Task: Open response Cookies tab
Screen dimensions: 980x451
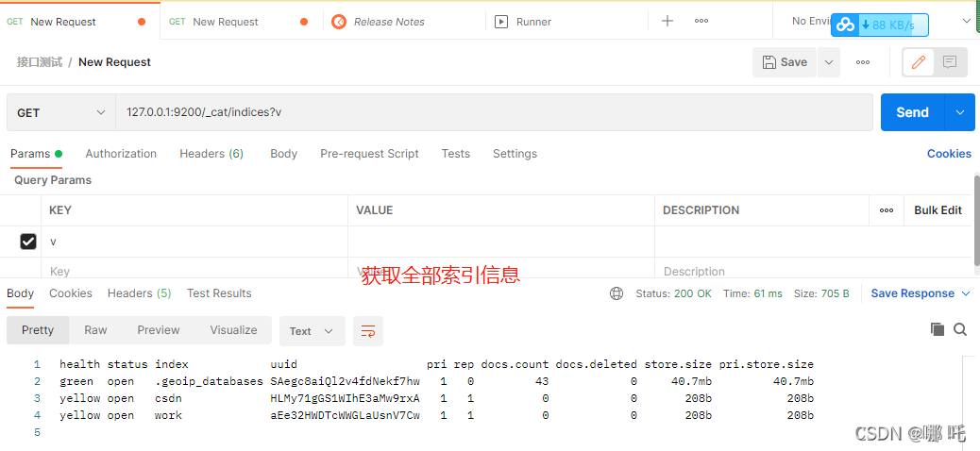Action: [71, 293]
